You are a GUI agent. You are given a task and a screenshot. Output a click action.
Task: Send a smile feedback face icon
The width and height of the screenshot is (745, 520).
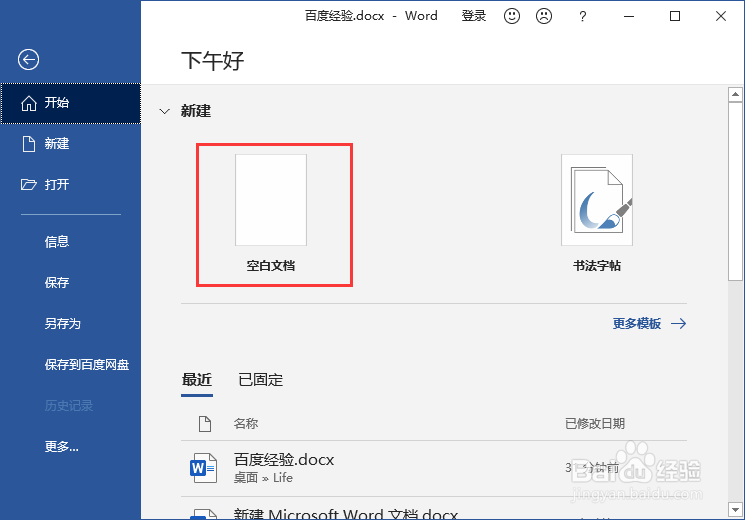(x=512, y=16)
